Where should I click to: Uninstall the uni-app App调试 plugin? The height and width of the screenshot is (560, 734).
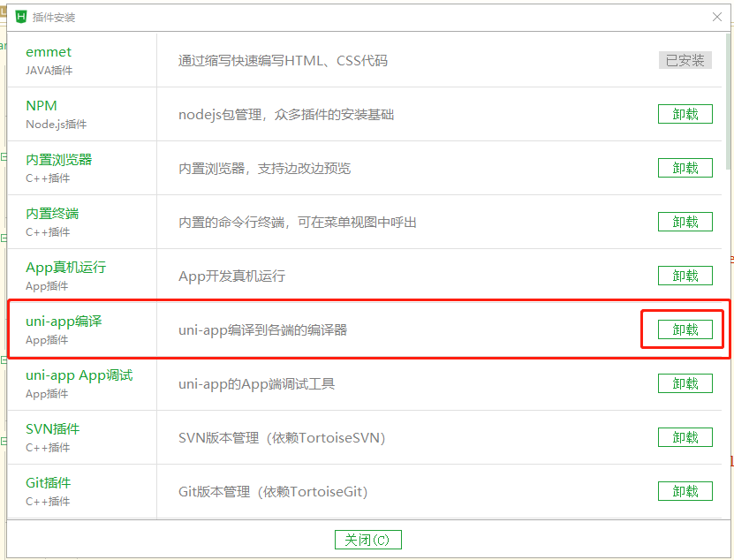point(685,383)
